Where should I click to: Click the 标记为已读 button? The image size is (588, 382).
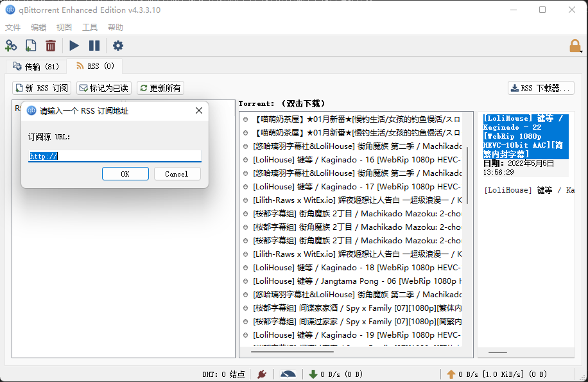coord(104,88)
